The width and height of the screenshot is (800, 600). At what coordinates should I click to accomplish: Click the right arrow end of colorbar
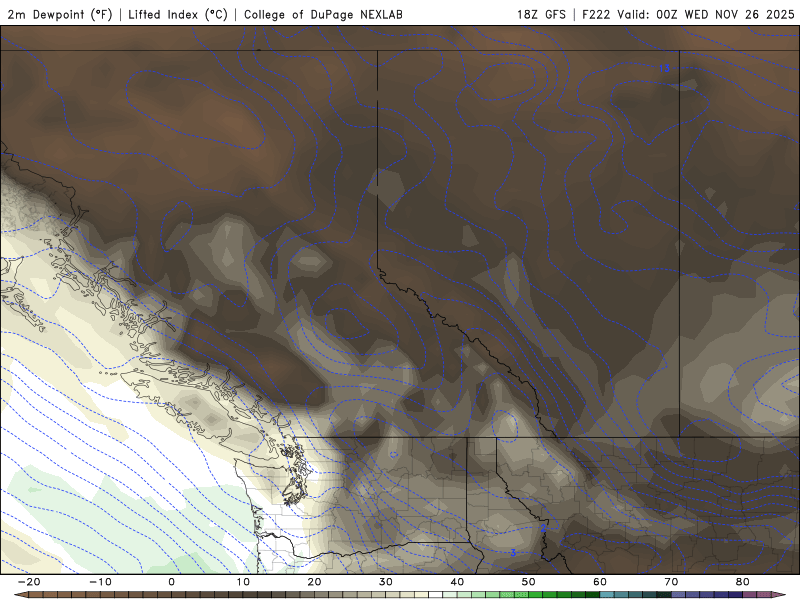[779, 595]
